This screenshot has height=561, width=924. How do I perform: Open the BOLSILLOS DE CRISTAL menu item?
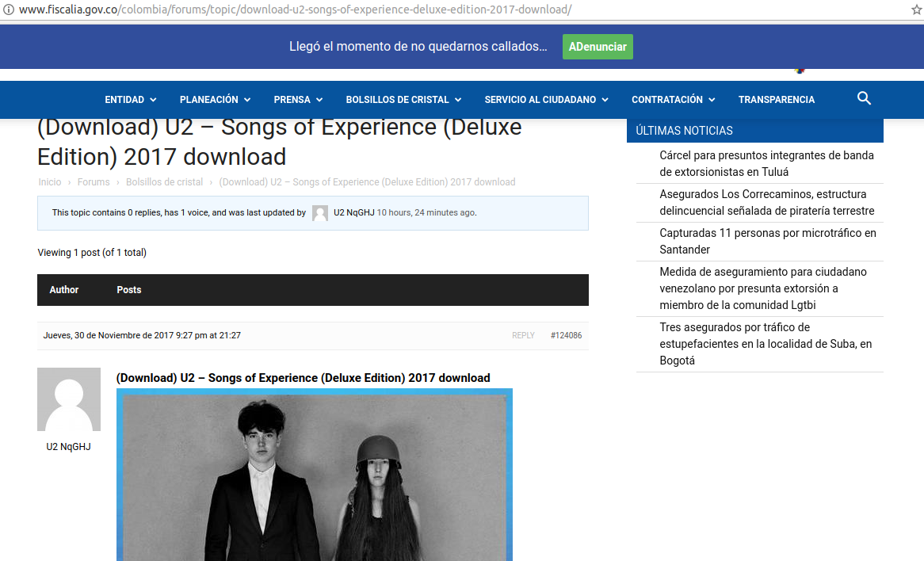[397, 100]
